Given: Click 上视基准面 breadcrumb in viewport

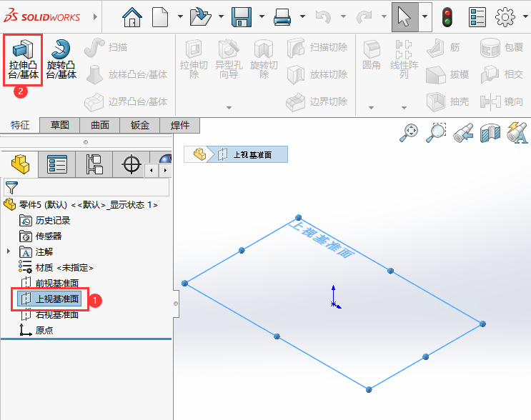Looking at the screenshot, I should click(x=247, y=155).
